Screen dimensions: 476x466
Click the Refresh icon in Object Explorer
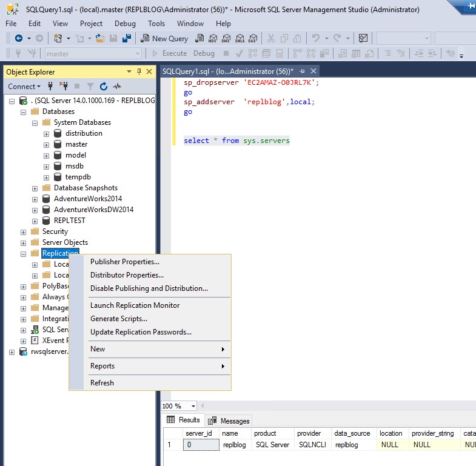click(x=104, y=87)
